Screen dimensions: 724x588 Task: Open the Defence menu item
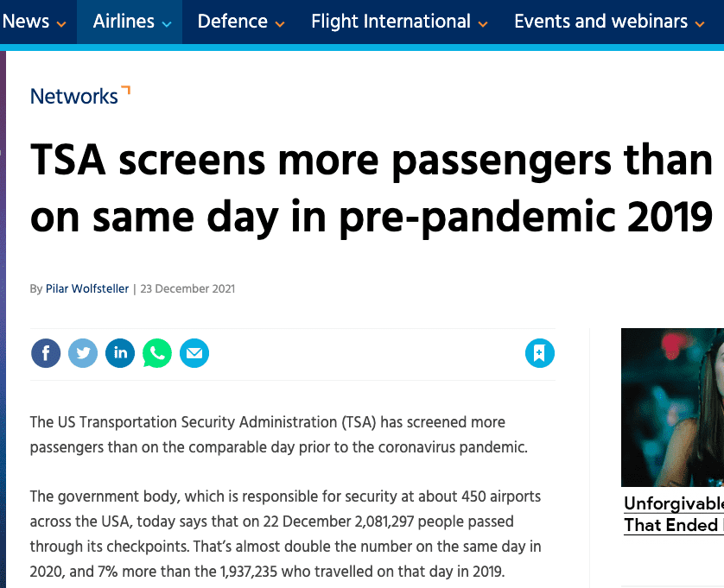(232, 22)
